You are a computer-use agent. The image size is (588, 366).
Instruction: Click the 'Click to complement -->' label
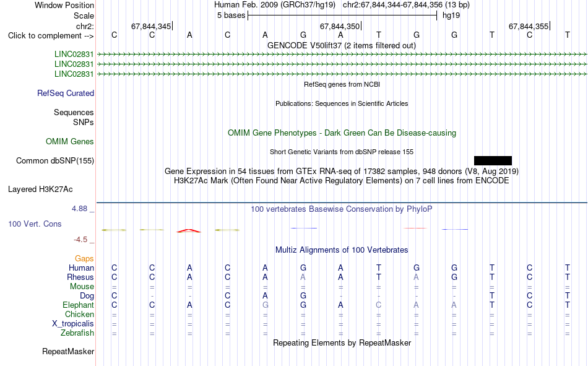click(x=51, y=36)
